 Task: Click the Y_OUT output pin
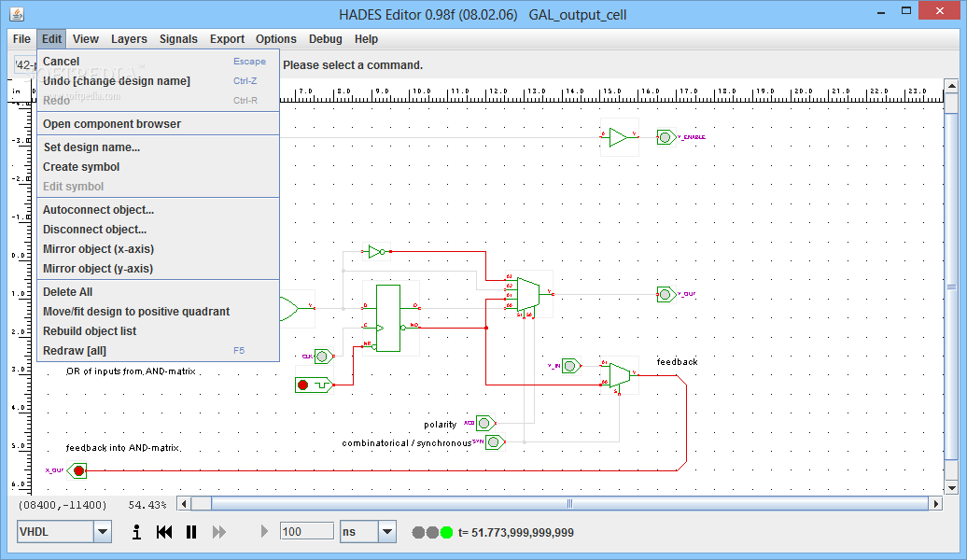(666, 294)
